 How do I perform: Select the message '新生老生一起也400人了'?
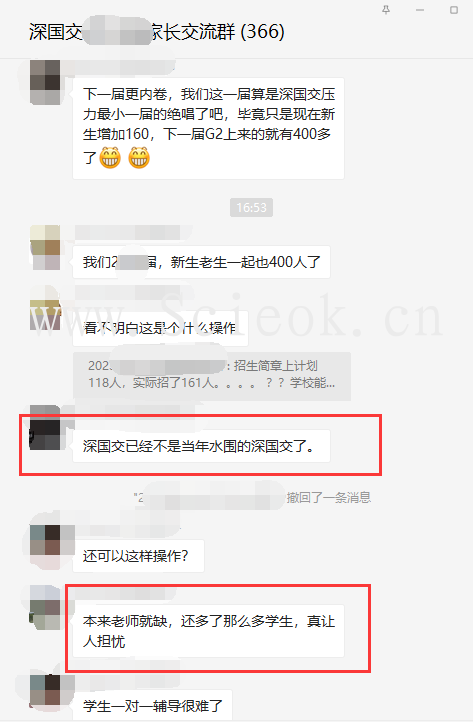click(x=201, y=262)
